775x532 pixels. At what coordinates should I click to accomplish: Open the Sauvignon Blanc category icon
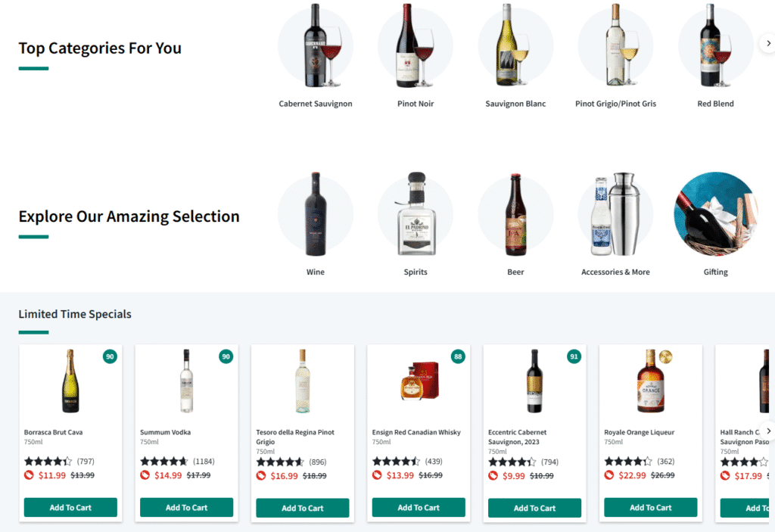[x=515, y=46]
